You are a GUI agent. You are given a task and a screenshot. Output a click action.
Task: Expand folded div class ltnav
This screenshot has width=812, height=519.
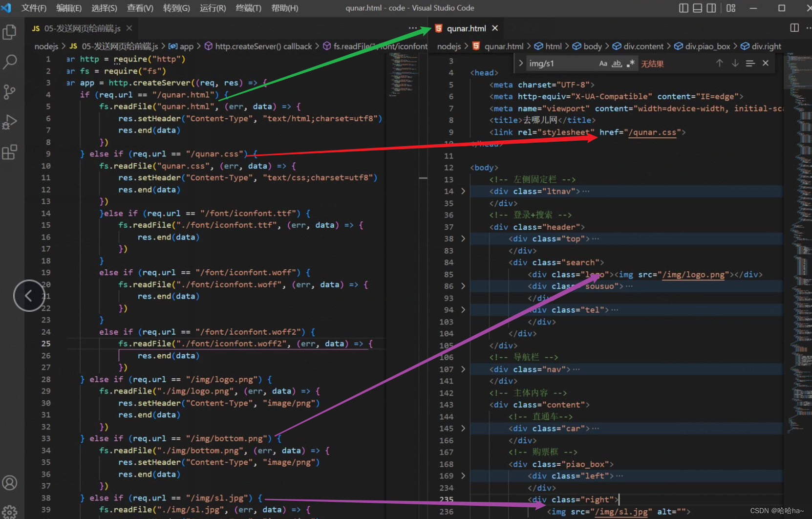point(463,191)
